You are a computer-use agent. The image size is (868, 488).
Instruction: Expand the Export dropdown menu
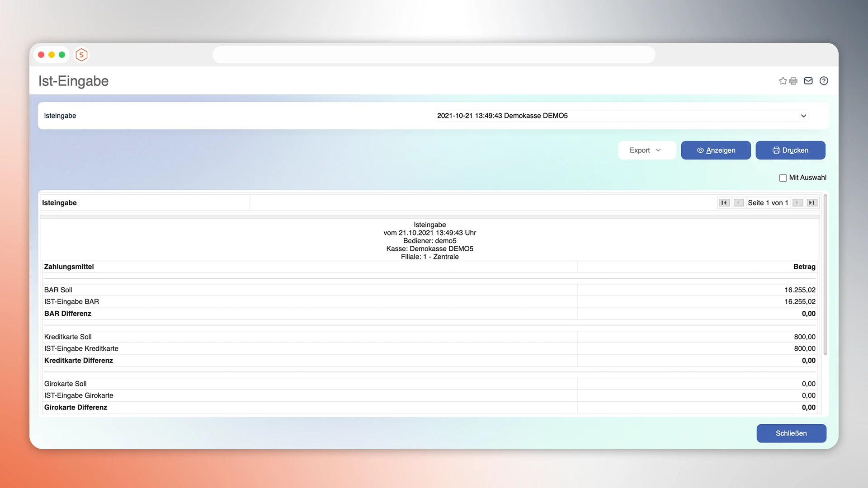click(646, 150)
